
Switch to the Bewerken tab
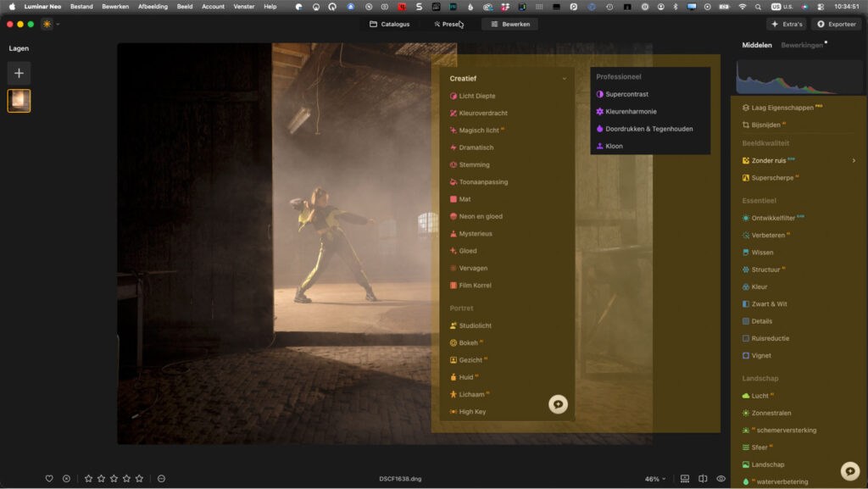510,25
